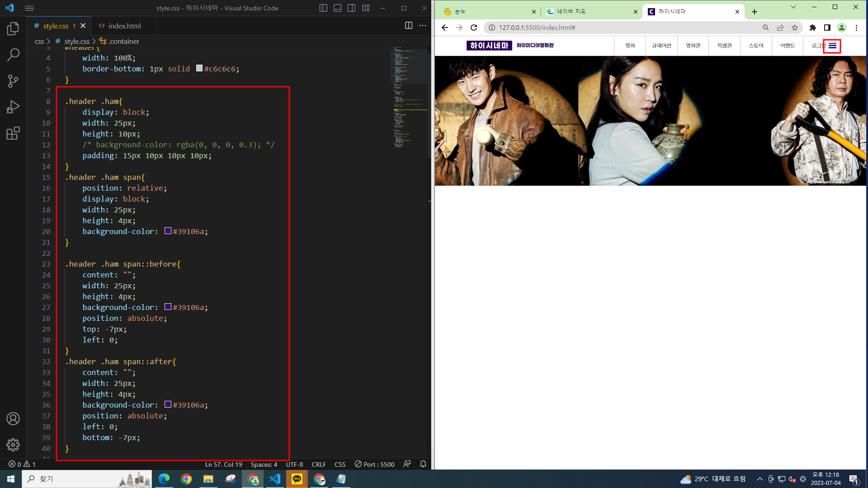Open Manage settings gear icon

13,445
